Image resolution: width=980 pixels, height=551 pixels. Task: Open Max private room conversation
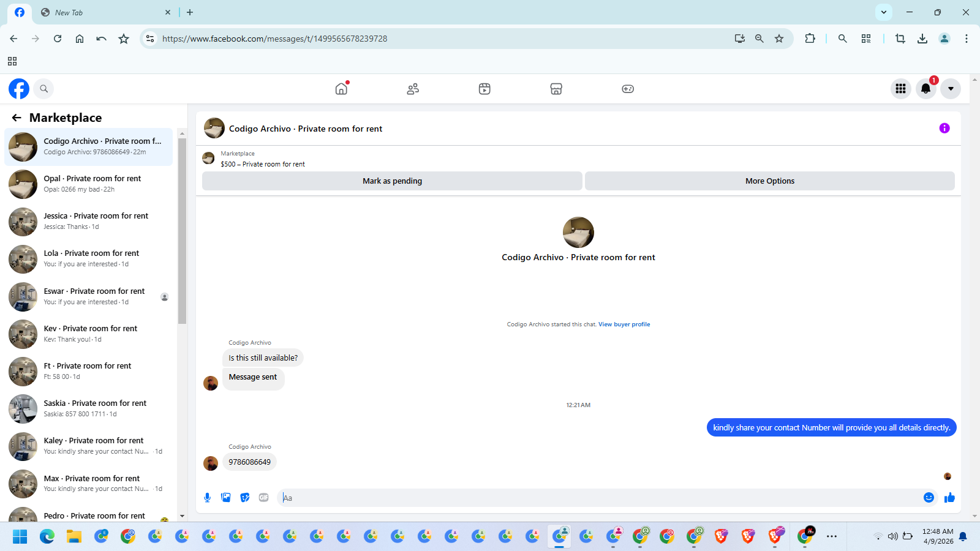coord(89,484)
